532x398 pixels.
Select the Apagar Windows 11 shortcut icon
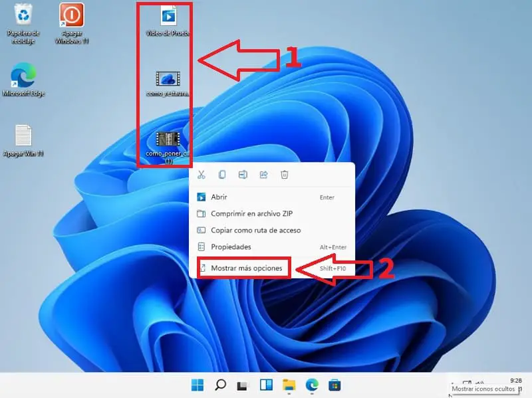pos(72,23)
